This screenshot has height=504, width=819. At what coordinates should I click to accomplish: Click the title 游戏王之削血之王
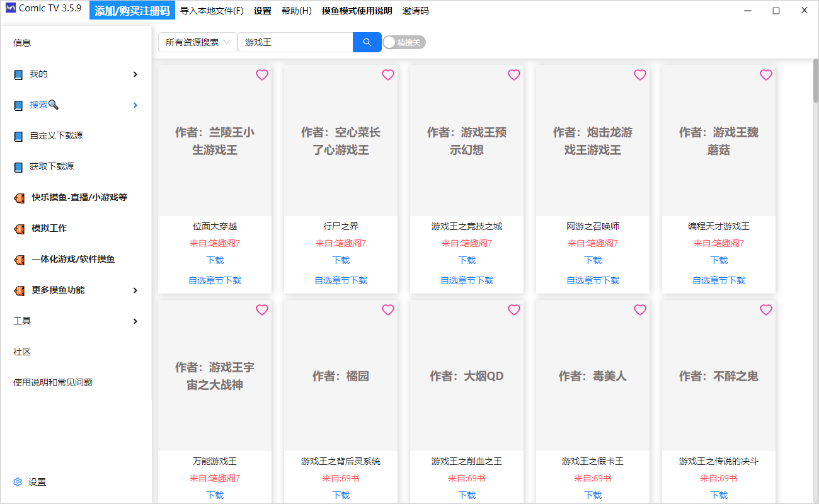467,461
